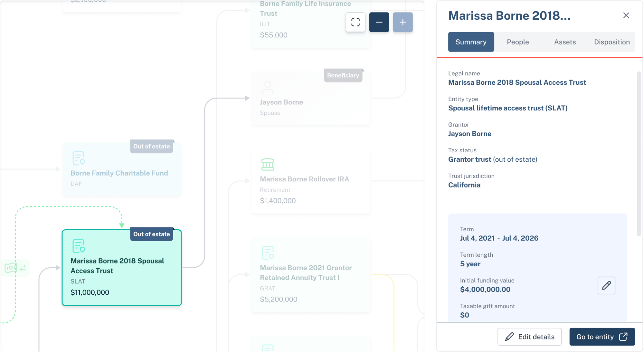Click the SLAT entity icon on trust card
644x353 pixels.
(x=78, y=246)
